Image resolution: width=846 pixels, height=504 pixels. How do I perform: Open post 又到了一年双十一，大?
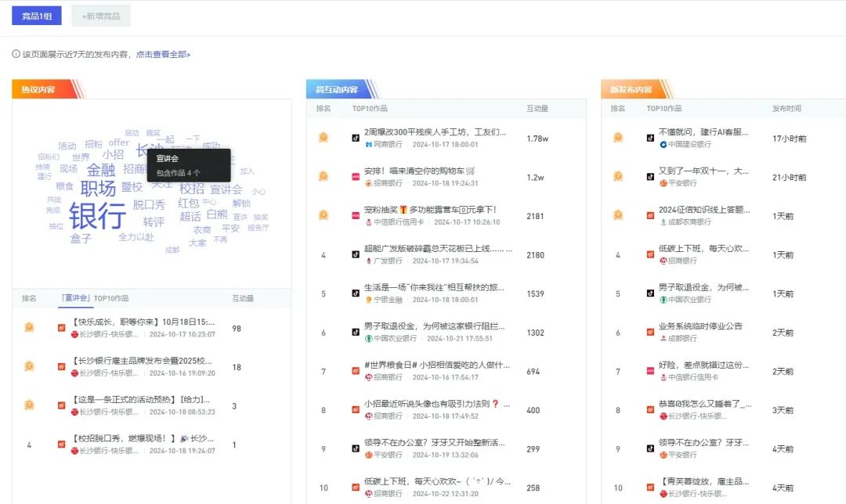[703, 171]
